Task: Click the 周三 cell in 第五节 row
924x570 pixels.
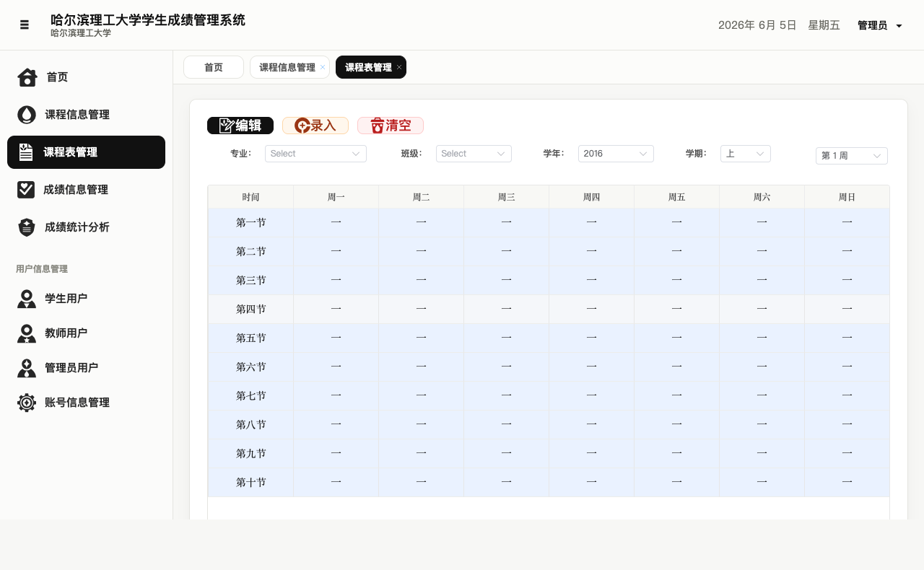Action: click(507, 338)
